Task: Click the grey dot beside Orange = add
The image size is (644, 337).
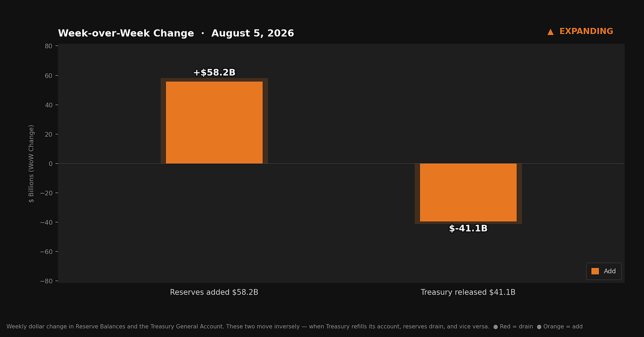Action: (539, 327)
